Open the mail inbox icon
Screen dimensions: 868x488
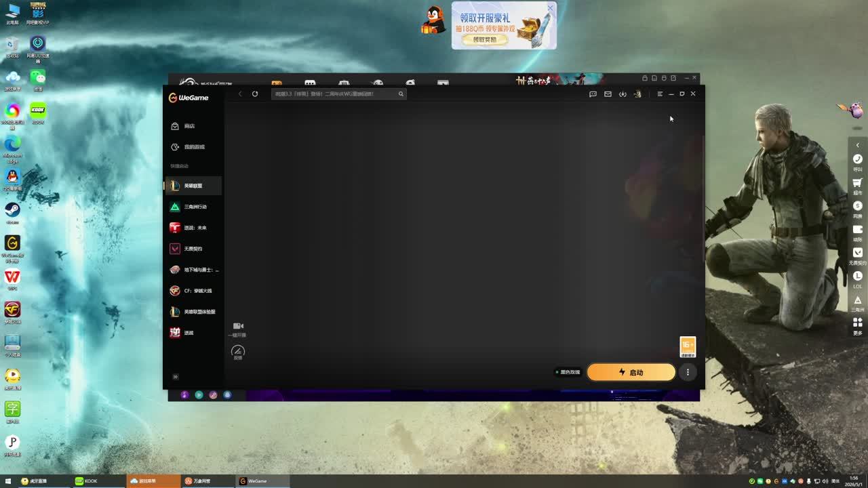coord(608,94)
